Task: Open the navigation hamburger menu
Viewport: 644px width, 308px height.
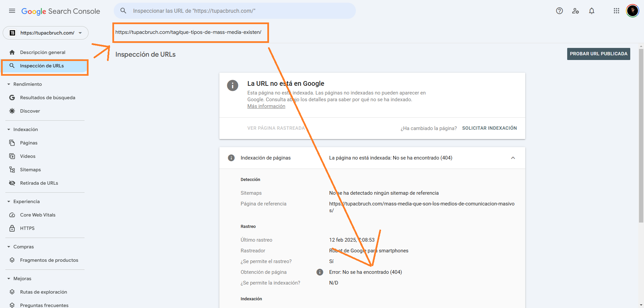Action: (x=12, y=11)
